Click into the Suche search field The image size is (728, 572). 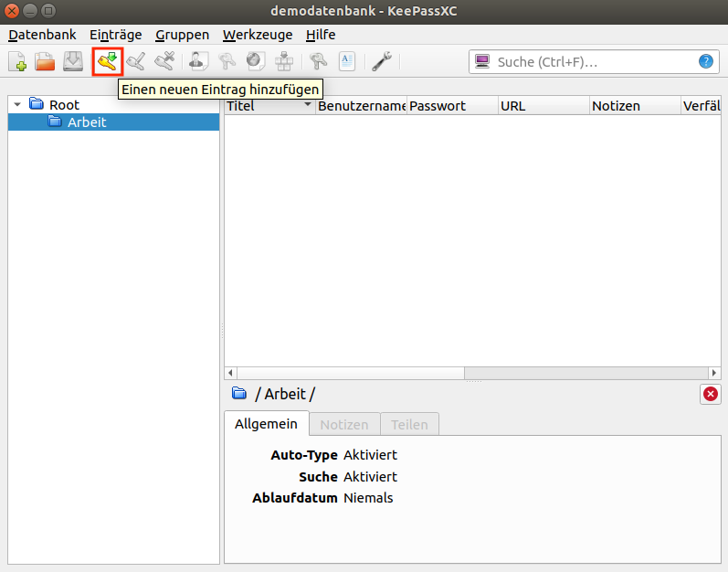point(594,62)
